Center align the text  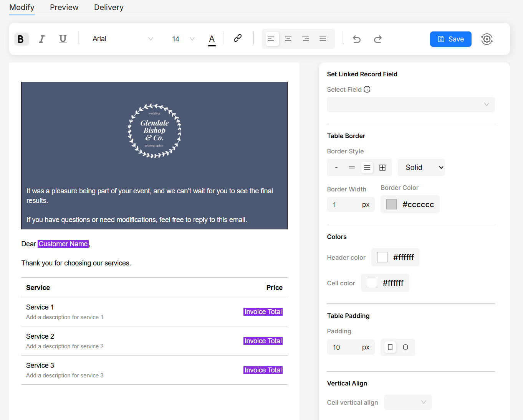click(x=288, y=39)
